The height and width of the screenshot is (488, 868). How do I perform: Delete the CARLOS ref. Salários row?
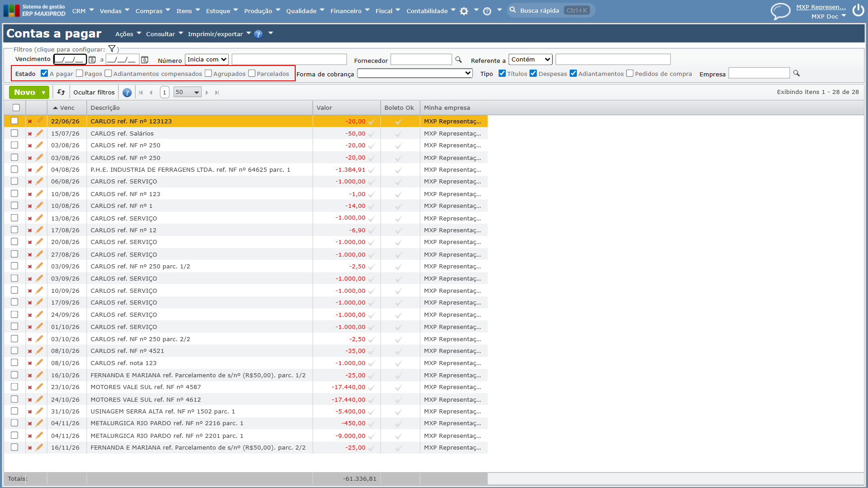click(30, 134)
